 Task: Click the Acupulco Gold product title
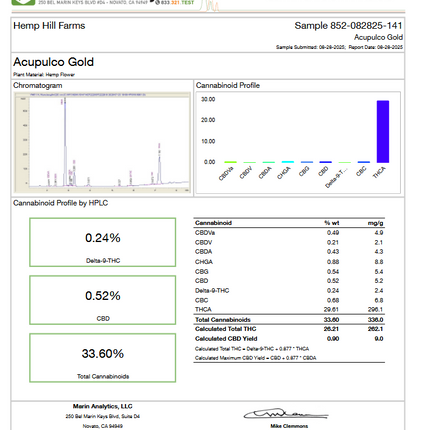pos(53,62)
